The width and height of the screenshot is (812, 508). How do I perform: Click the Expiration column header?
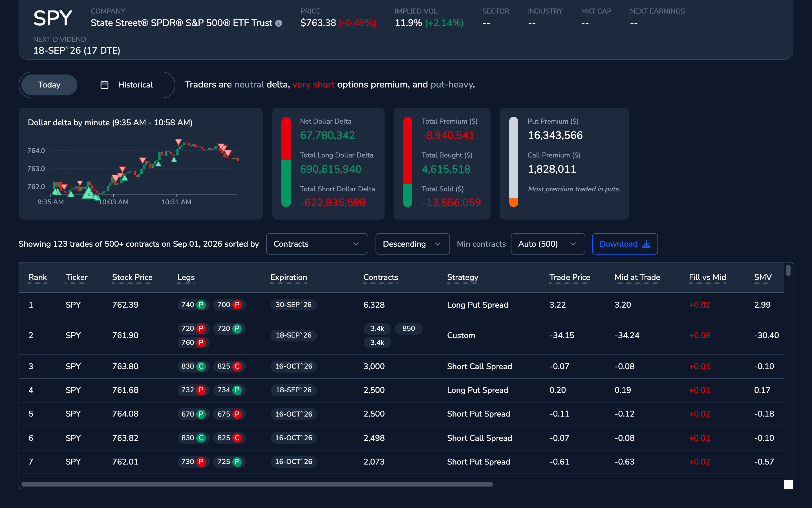point(288,277)
